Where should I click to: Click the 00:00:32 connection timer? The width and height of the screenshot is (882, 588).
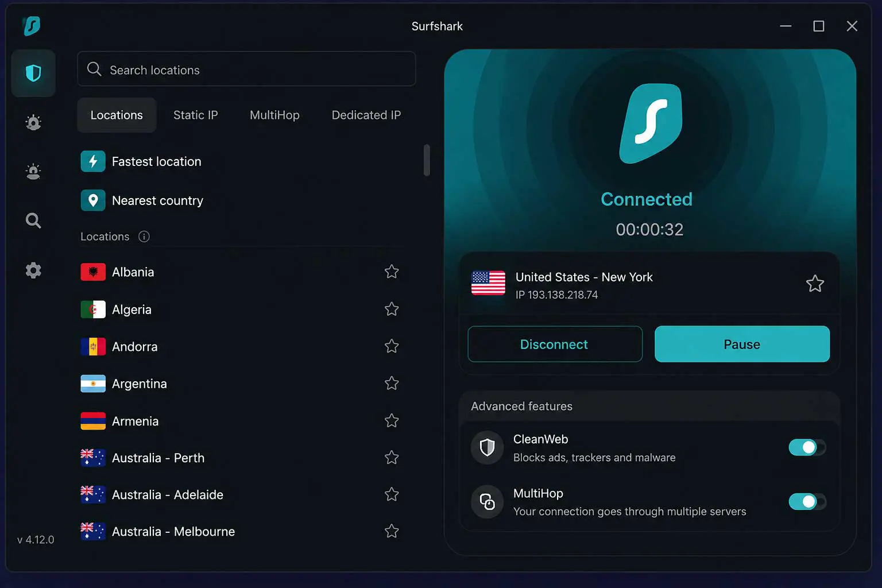(x=649, y=230)
